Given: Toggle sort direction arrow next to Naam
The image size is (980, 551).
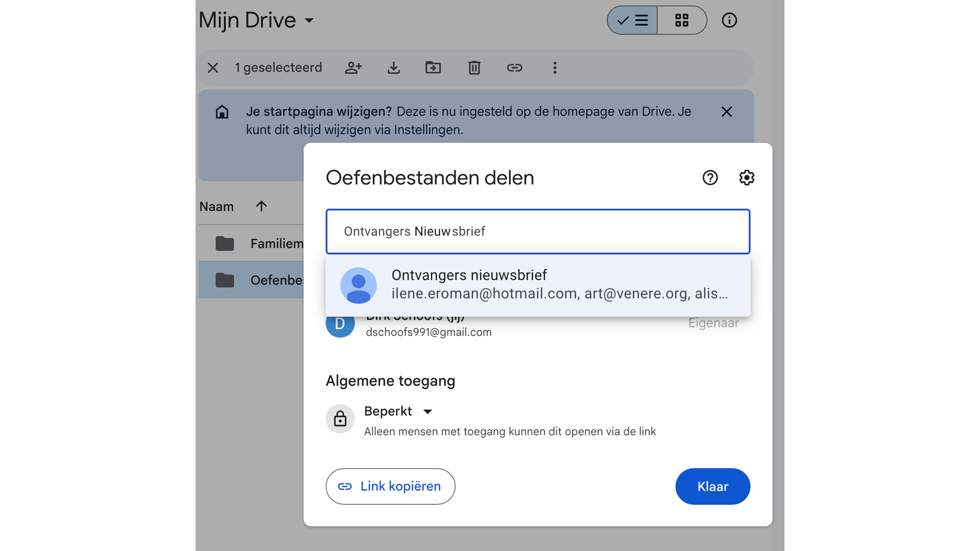Looking at the screenshot, I should click(261, 206).
